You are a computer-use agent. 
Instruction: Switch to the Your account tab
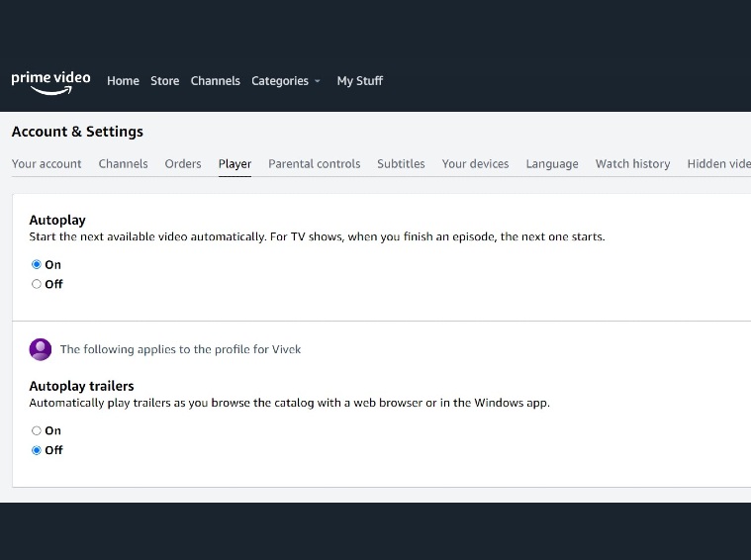point(47,164)
